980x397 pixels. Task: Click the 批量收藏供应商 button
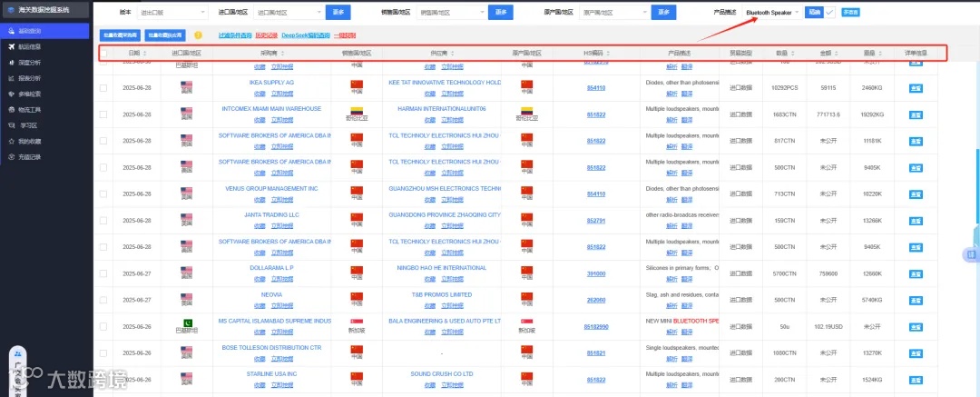[164, 35]
